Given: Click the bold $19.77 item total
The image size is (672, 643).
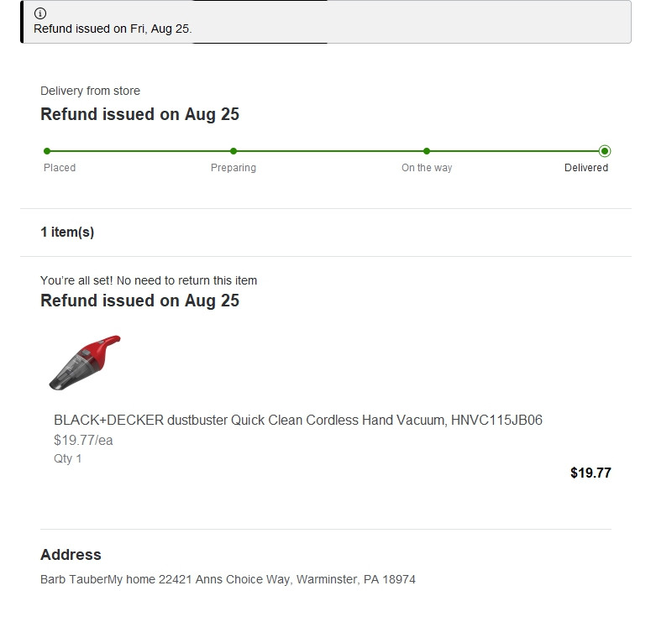Looking at the screenshot, I should click(591, 473).
